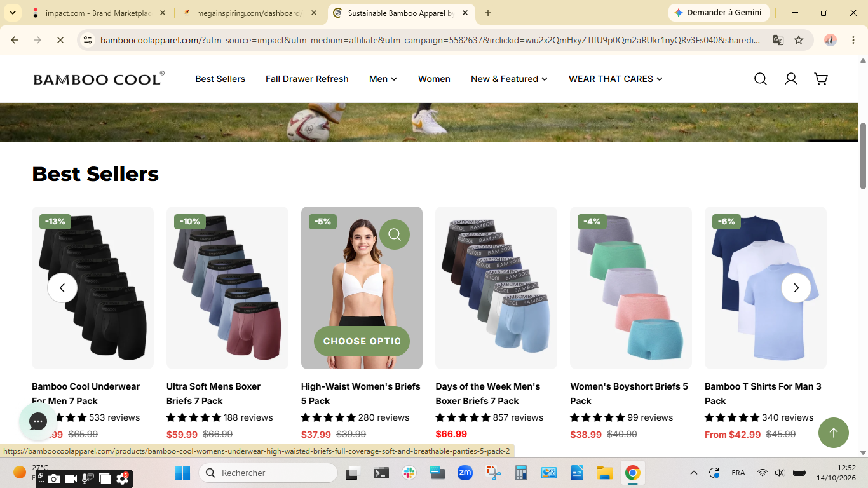Open the Women navigation link
The height and width of the screenshot is (488, 868).
click(434, 79)
